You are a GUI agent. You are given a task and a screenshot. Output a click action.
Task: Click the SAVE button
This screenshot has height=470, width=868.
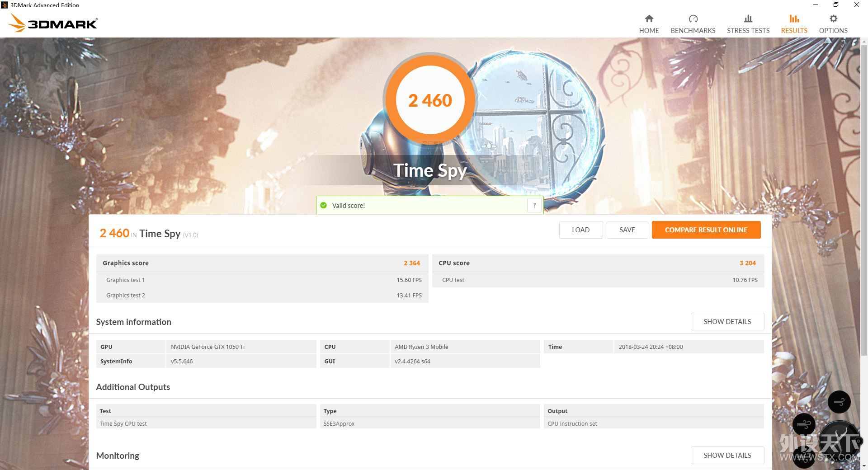[x=627, y=230]
